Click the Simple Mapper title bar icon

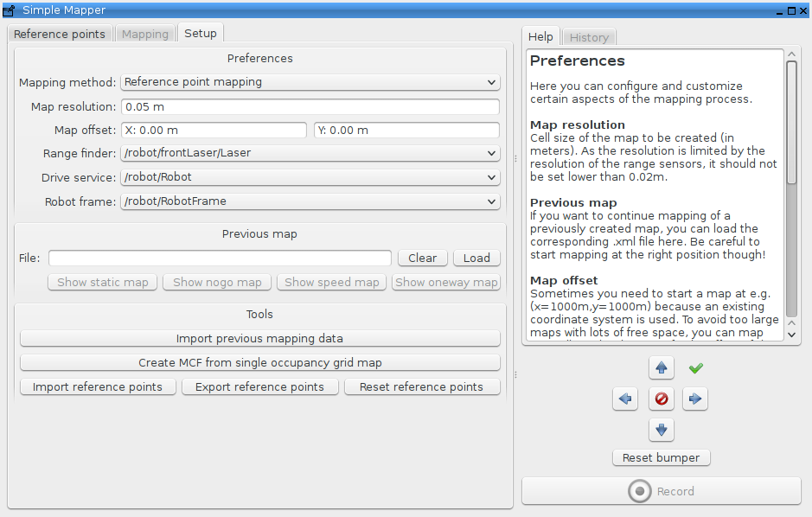coord(9,10)
